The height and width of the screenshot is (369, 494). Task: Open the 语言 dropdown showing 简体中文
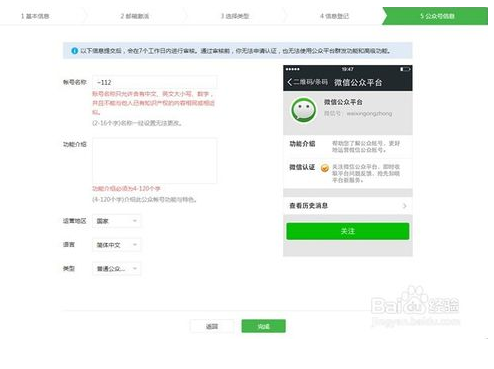point(116,245)
